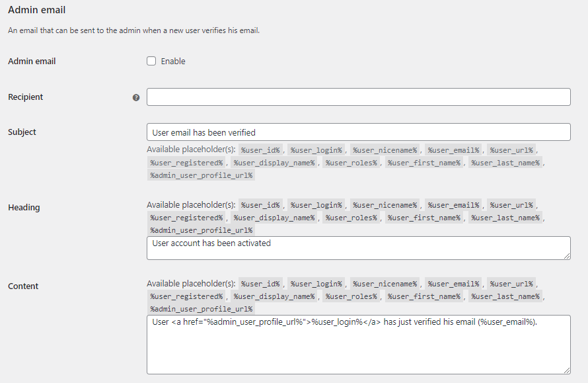Image resolution: width=588 pixels, height=383 pixels.
Task: Click %user_url% placeholder under Subject
Action: point(511,150)
